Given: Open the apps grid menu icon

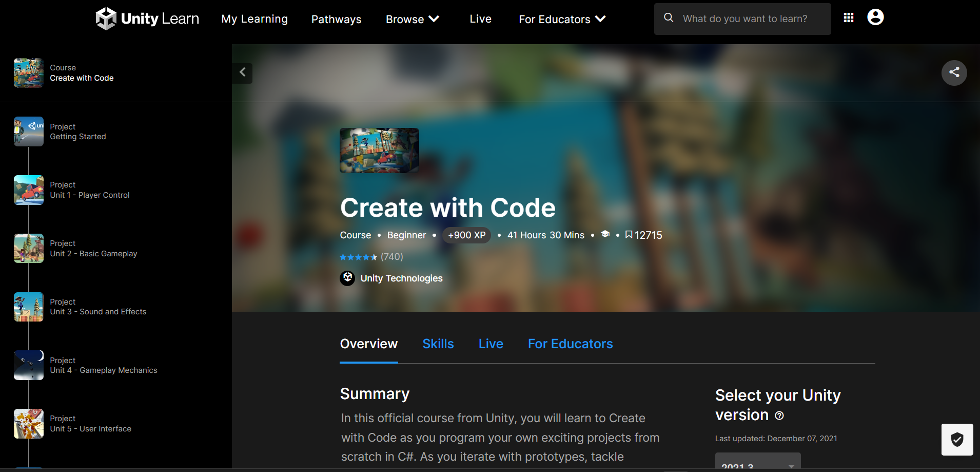Looking at the screenshot, I should click(x=849, y=18).
